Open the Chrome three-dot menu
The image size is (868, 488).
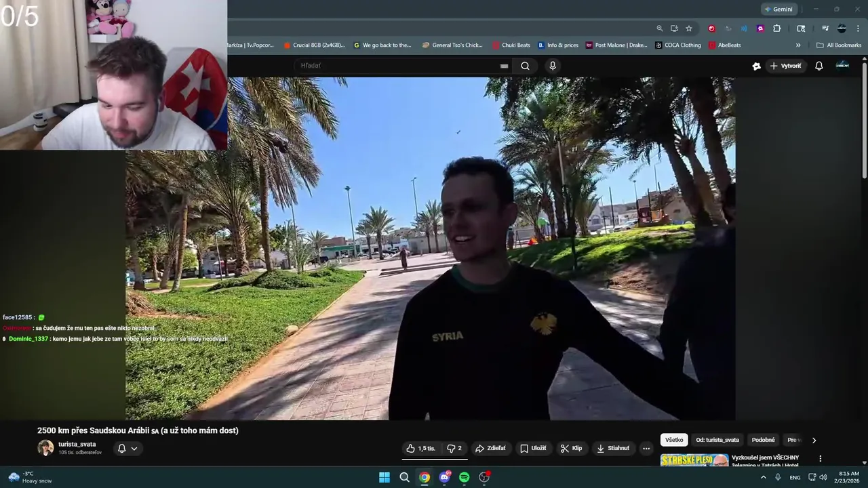pyautogui.click(x=859, y=28)
